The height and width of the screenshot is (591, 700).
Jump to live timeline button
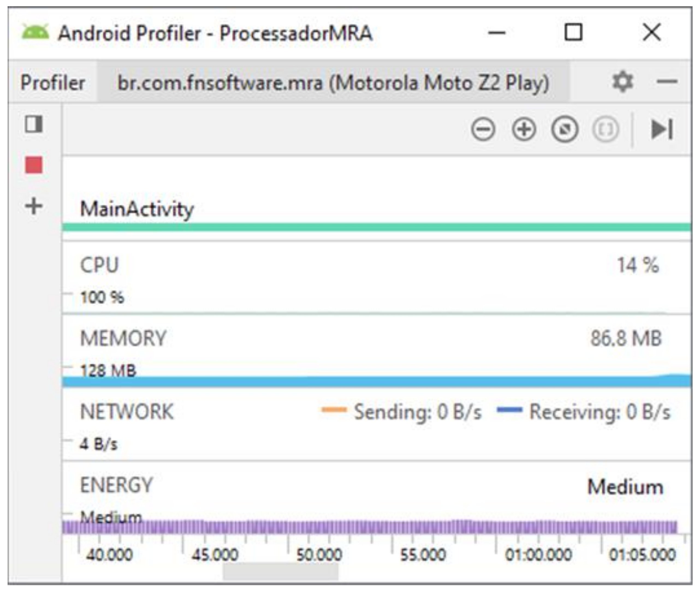pos(662,129)
